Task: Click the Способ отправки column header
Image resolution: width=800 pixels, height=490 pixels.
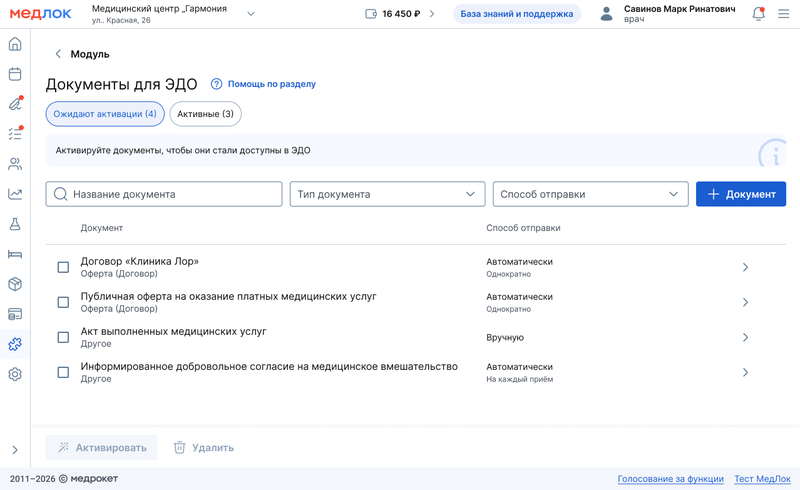Action: tap(523, 228)
